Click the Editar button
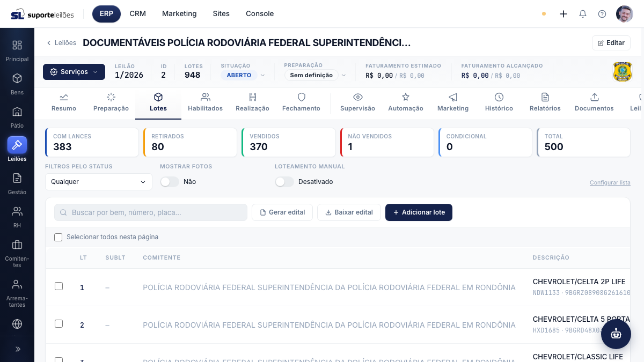This screenshot has height=362, width=644. click(611, 43)
